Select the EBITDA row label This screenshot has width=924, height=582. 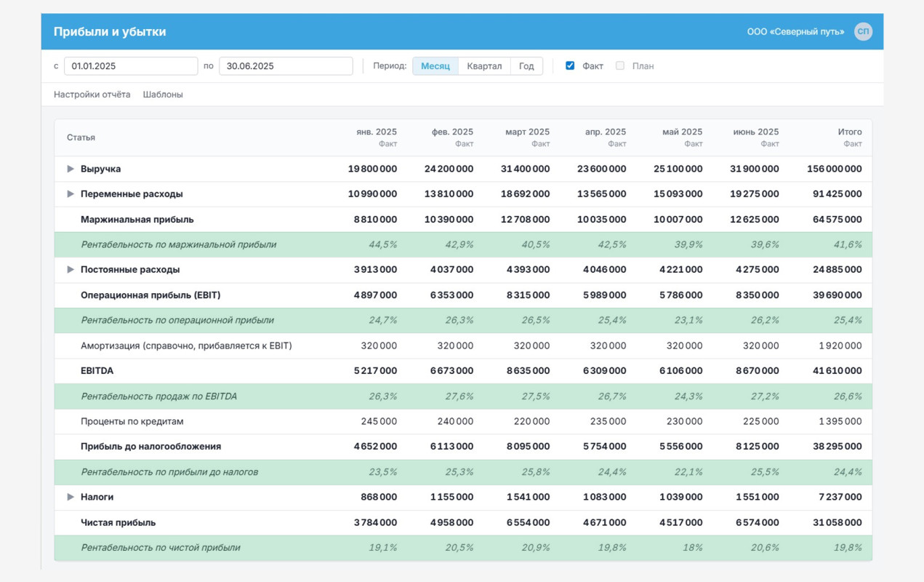(x=97, y=371)
